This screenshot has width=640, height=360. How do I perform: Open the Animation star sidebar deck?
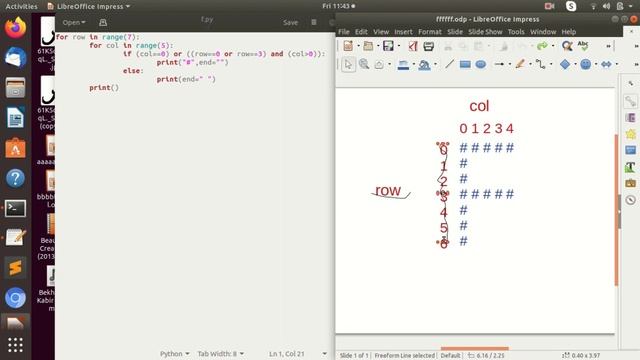631,134
